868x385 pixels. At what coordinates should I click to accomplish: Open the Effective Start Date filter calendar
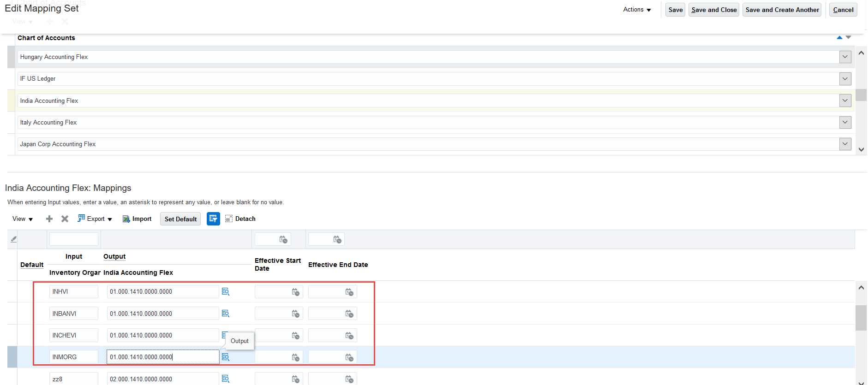[283, 239]
